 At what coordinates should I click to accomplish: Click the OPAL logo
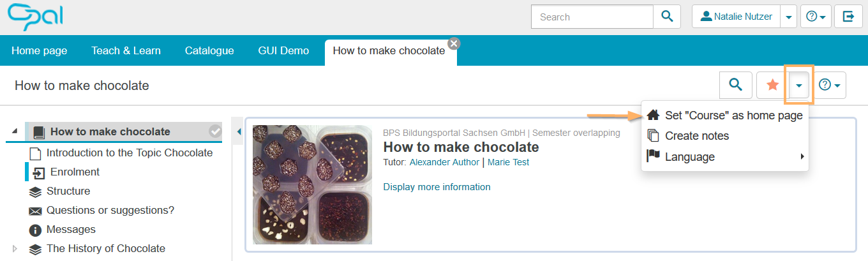point(35,17)
